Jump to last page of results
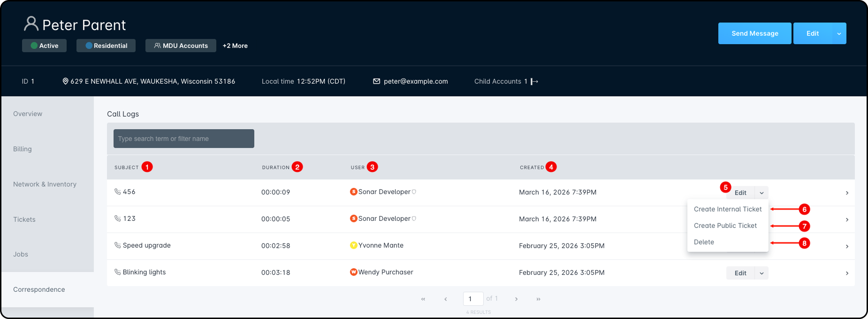 [538, 299]
